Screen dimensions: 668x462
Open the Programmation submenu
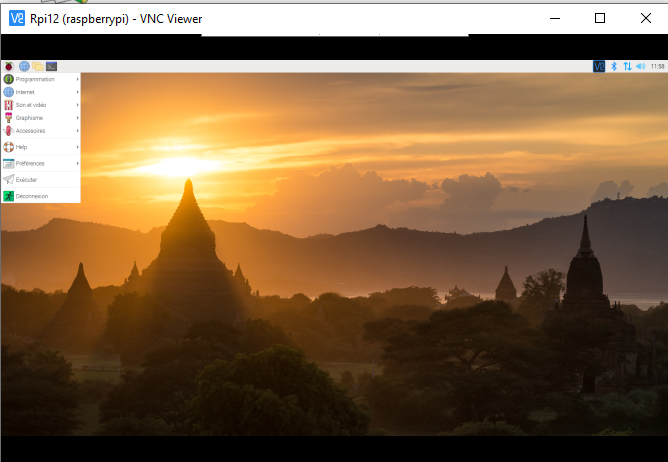point(35,79)
